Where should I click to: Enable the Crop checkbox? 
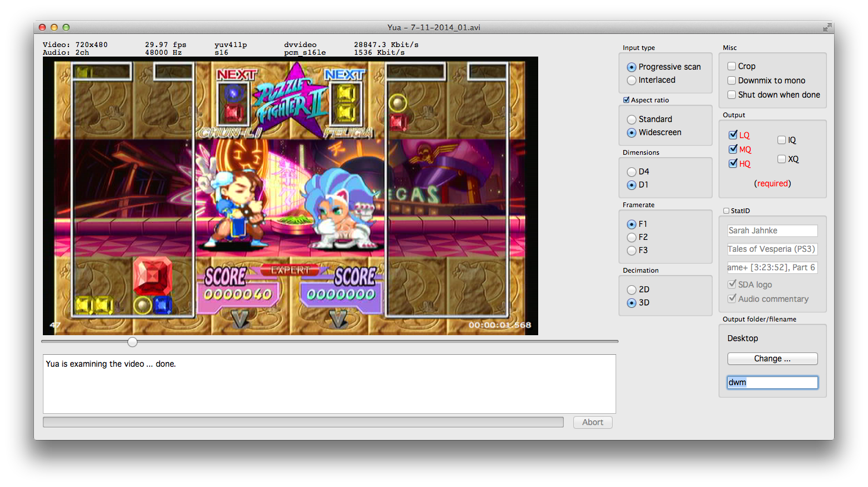732,66
